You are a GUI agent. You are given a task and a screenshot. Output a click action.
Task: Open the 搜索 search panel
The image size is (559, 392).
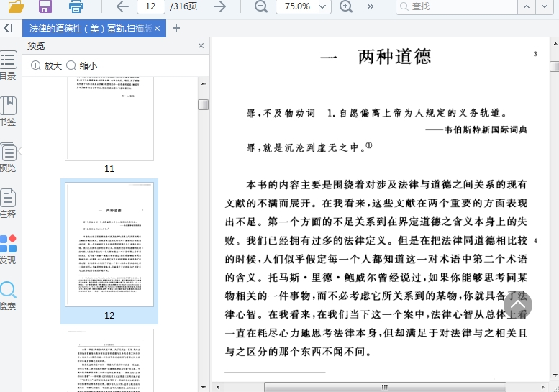pyautogui.click(x=8, y=296)
